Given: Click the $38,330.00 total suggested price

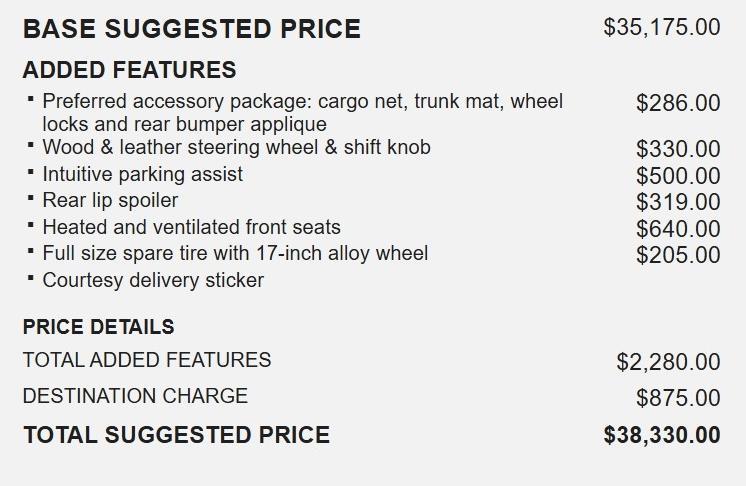Looking at the screenshot, I should click(x=661, y=435).
